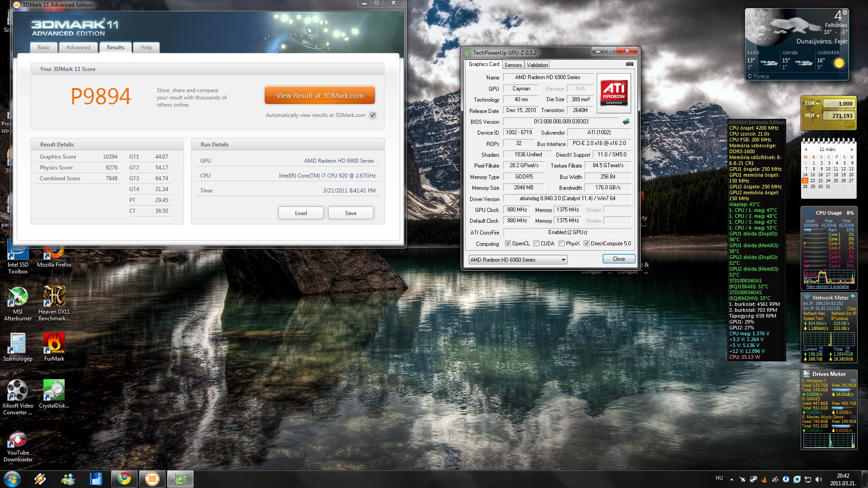868x488 pixels.
Task: Open YouTube Downloader desktop shortcut
Action: pos(18,447)
